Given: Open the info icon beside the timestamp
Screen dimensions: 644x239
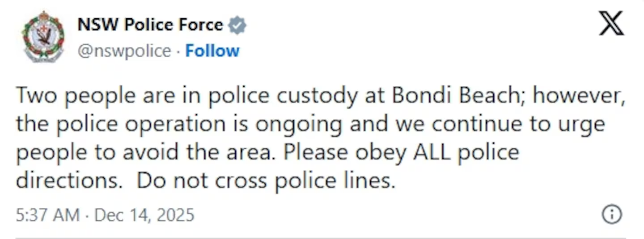Looking at the screenshot, I should pos(612,215).
